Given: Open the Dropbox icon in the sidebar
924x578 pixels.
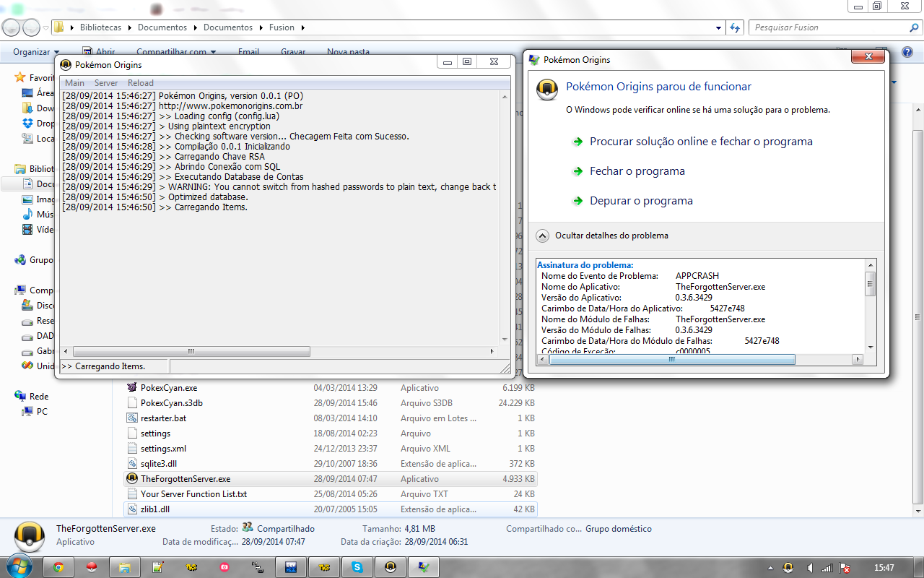Looking at the screenshot, I should click(27, 124).
